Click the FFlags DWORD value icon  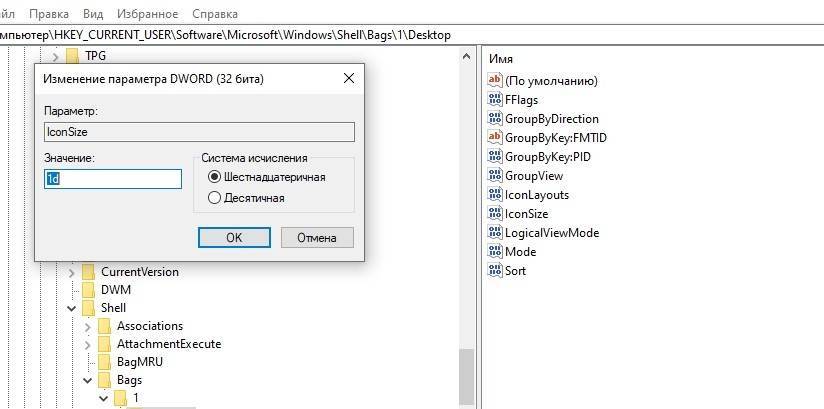pyautogui.click(x=495, y=99)
